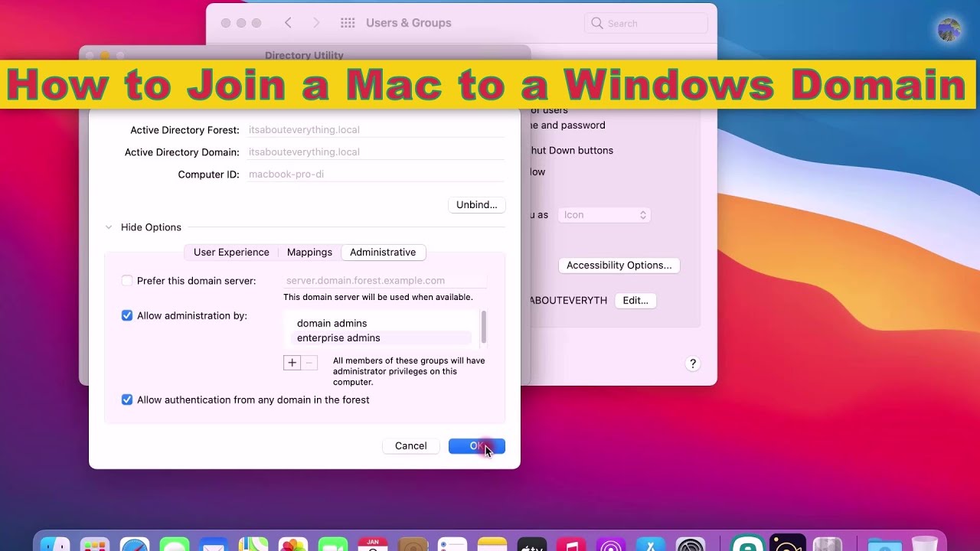Collapse the Hide Options disclosure triangle

coord(109,227)
